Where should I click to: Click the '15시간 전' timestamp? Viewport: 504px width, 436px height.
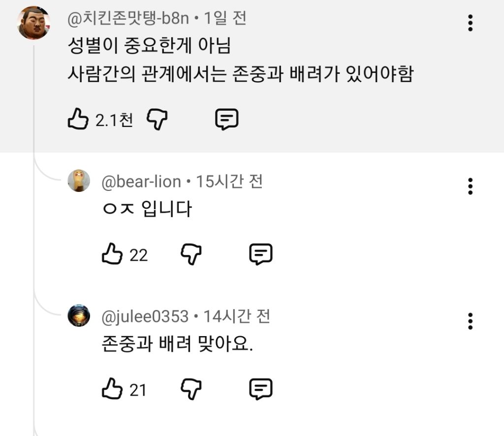point(229,182)
